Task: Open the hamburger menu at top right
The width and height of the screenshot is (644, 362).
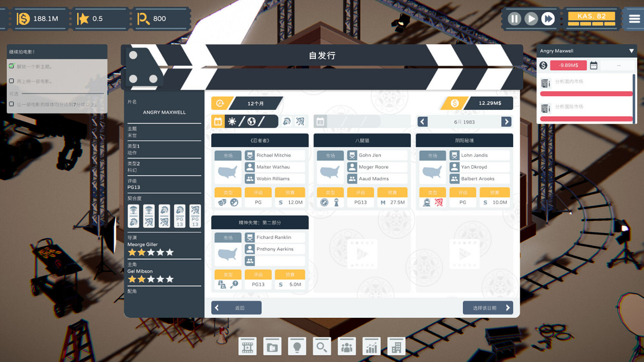Action: click(x=635, y=18)
